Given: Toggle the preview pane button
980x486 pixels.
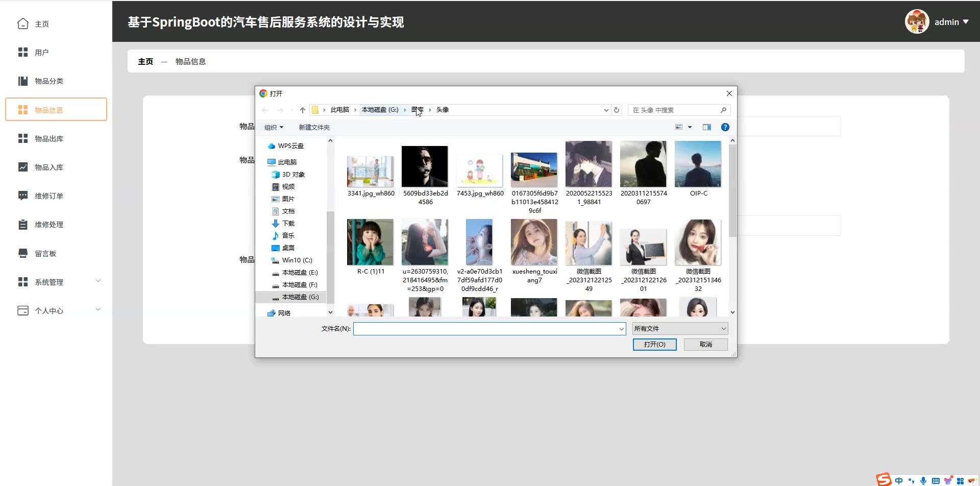Looking at the screenshot, I should pos(707,127).
